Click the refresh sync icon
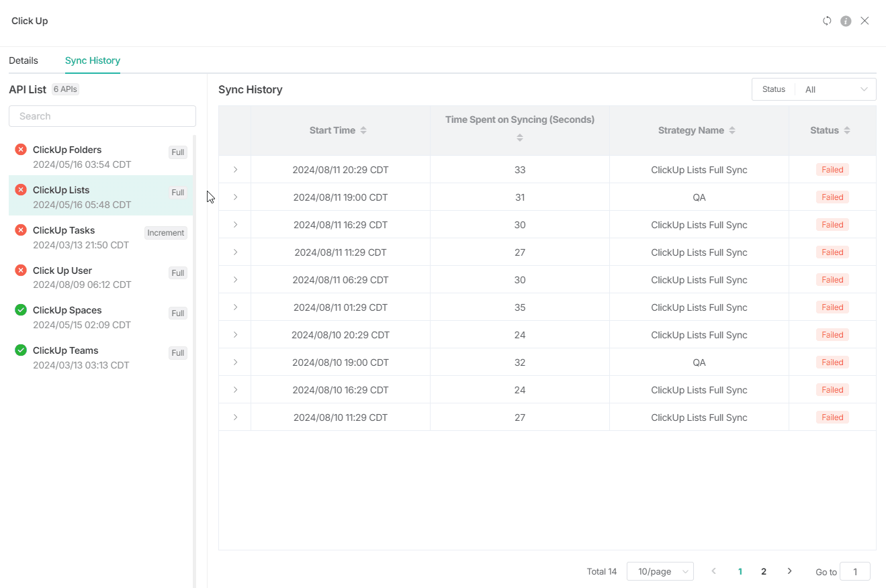Screen dimensions: 886x588 point(827,21)
